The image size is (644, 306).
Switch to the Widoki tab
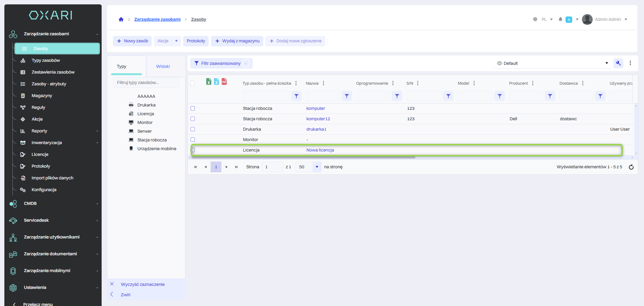[x=163, y=67]
